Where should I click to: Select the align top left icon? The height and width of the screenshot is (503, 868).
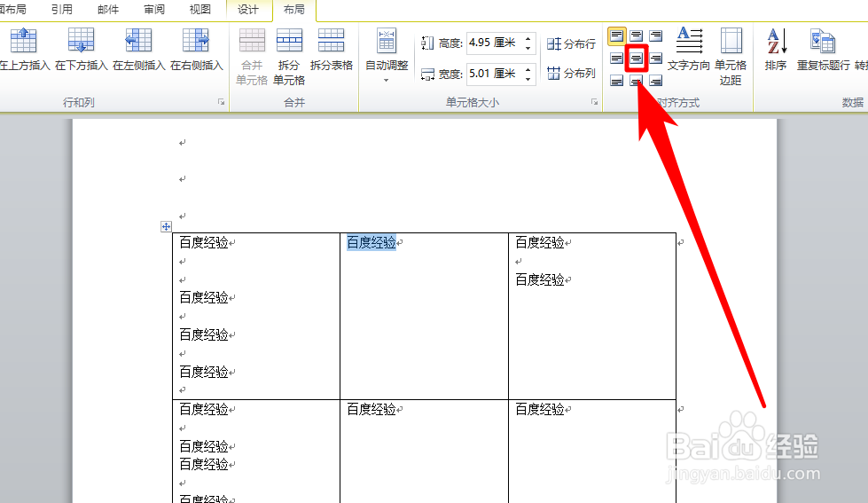[617, 36]
